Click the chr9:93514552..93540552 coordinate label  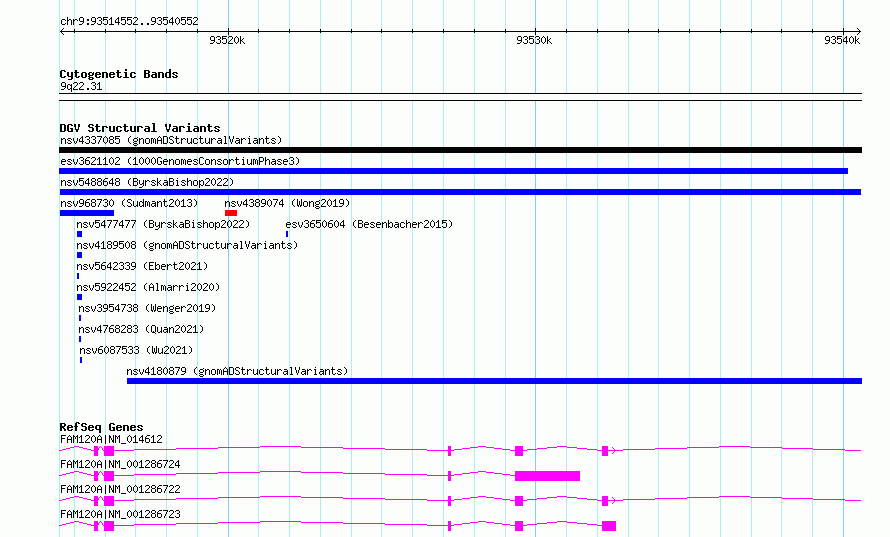[129, 22]
